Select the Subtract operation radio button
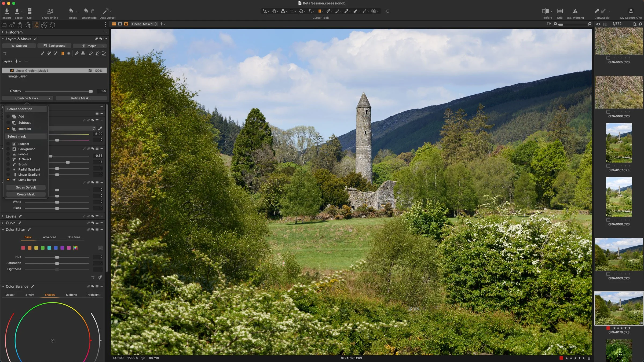 pyautogui.click(x=8, y=123)
